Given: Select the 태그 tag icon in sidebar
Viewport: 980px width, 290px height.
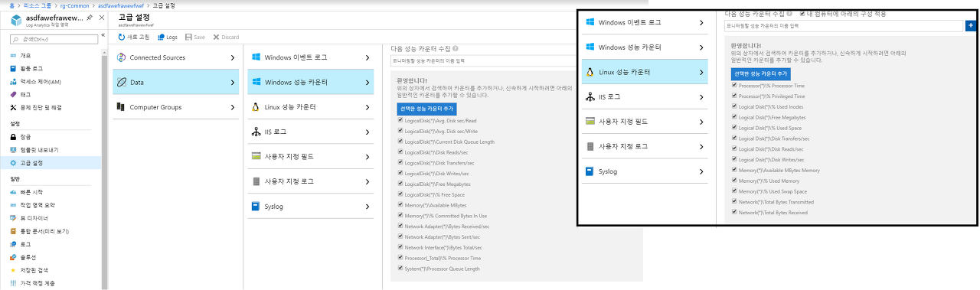Looking at the screenshot, I should (x=14, y=94).
